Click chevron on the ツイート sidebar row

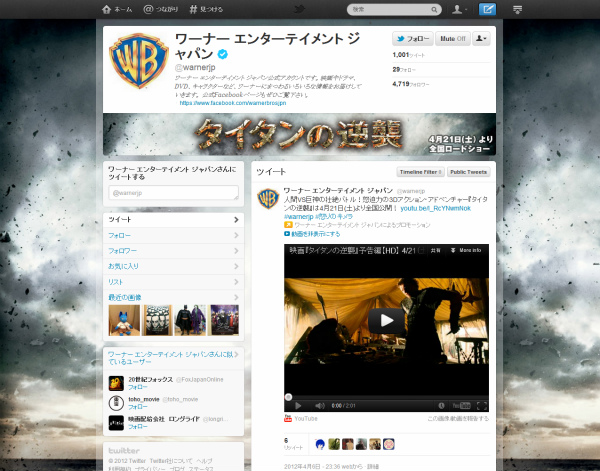pos(236,220)
